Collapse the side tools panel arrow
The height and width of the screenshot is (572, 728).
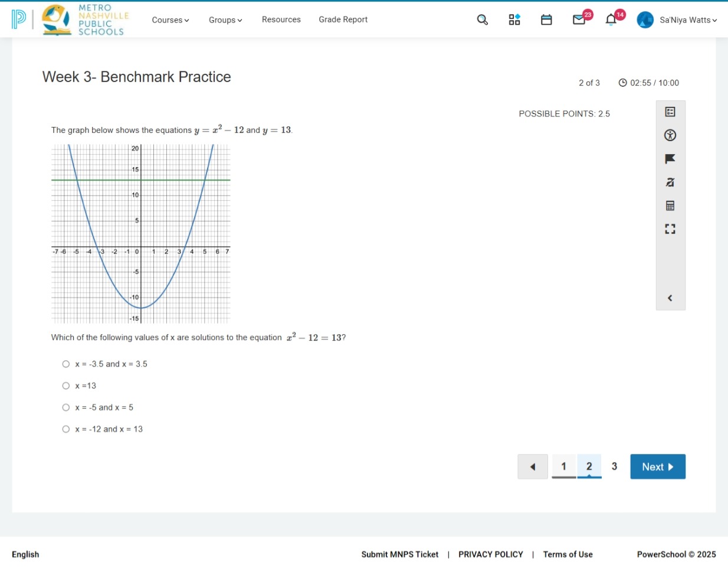click(670, 298)
